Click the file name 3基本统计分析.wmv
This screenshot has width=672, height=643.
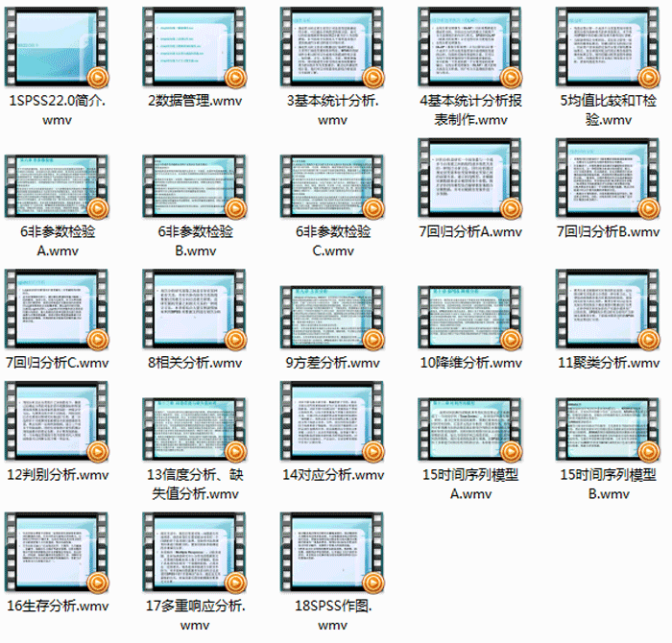click(x=332, y=110)
